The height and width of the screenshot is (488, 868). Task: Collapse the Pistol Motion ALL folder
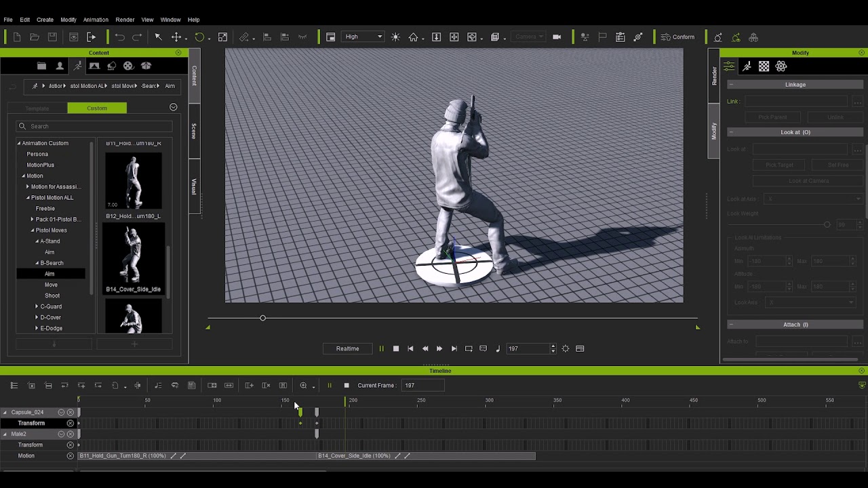point(28,198)
